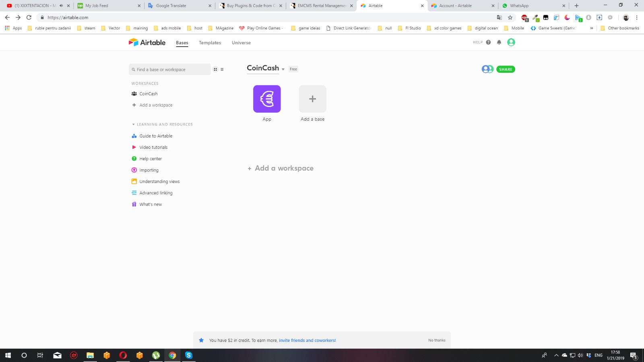Open uTorrent from the taskbar

[x=156, y=355]
